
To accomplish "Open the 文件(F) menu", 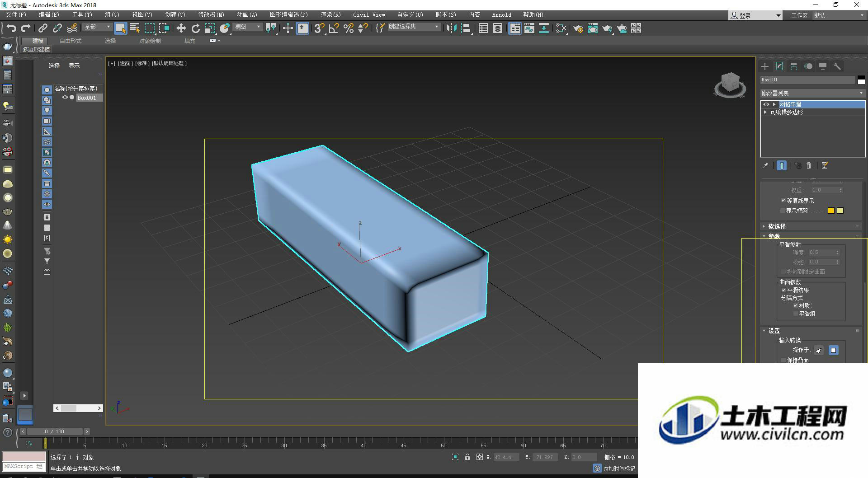I will pos(16,15).
